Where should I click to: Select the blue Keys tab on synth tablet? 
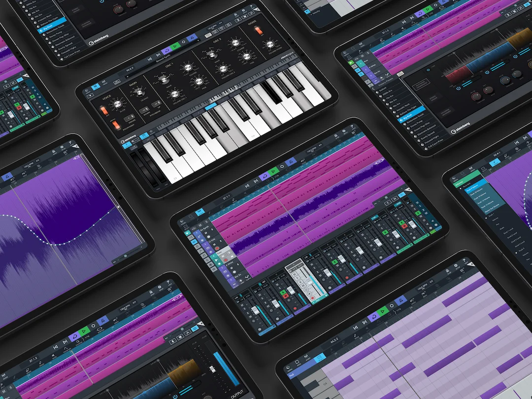point(96,87)
